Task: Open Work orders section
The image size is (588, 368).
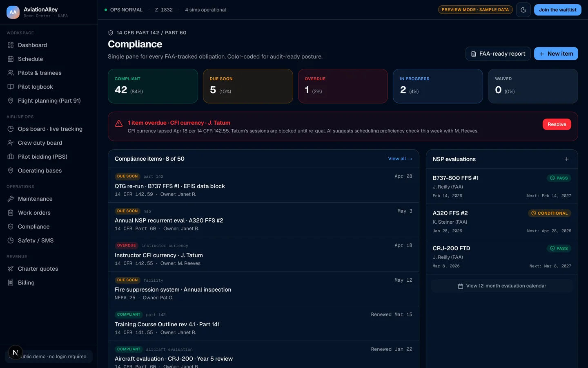Action: click(x=49, y=213)
